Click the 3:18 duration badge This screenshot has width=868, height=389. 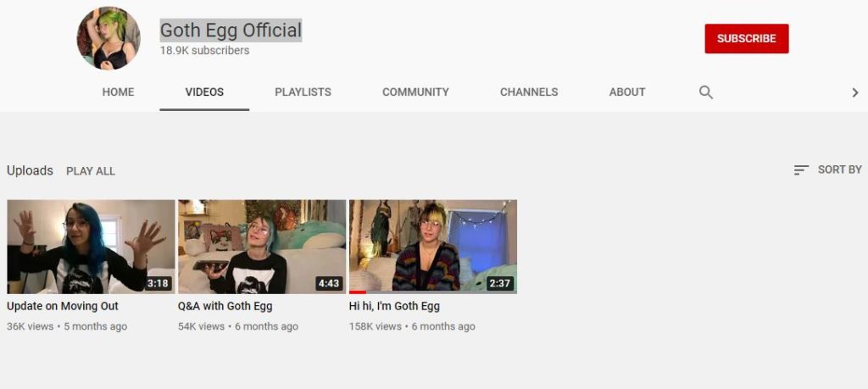click(158, 284)
